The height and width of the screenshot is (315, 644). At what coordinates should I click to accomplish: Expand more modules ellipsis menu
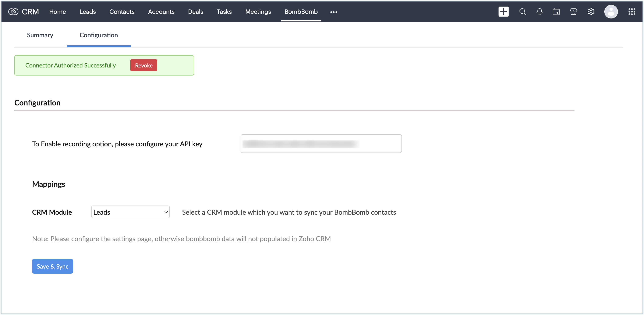[x=333, y=12]
